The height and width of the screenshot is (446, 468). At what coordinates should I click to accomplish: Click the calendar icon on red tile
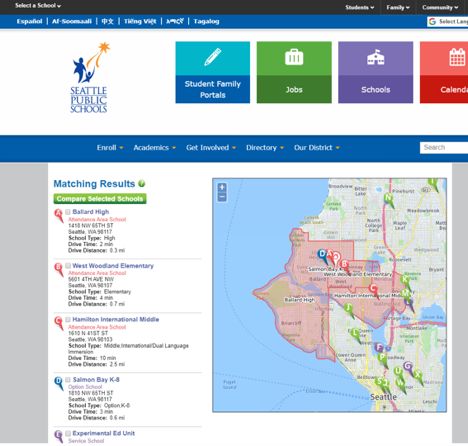457,57
